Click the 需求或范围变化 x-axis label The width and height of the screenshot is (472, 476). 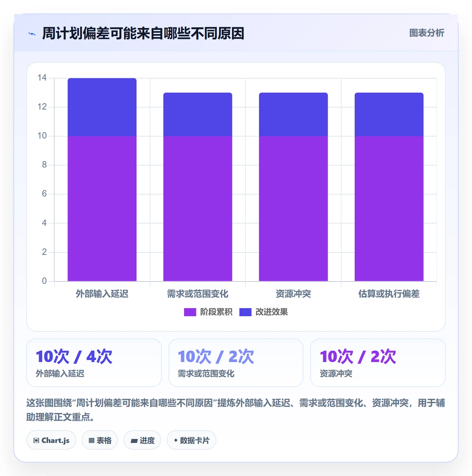tap(198, 294)
